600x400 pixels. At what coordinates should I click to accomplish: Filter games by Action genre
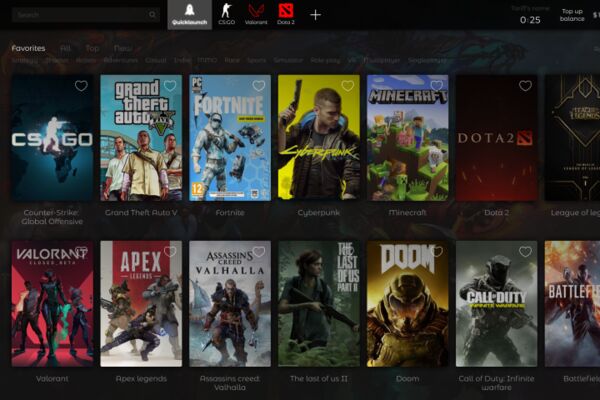click(x=86, y=60)
